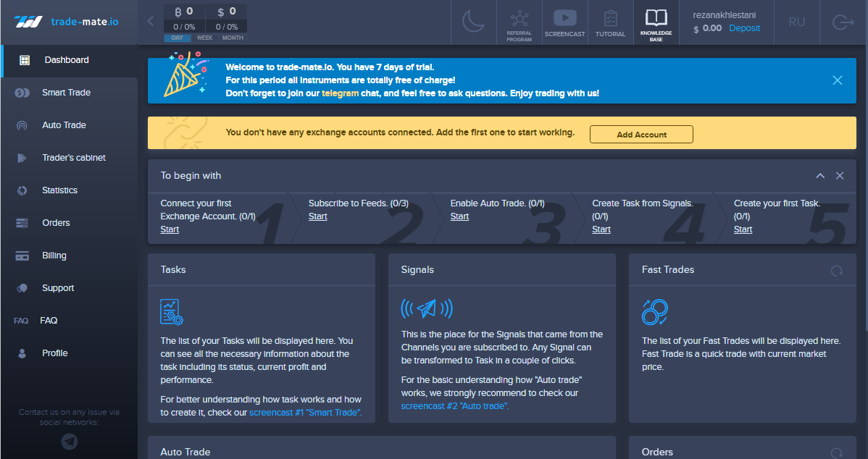
Task: Click the Orders list icon
Action: (x=22, y=223)
